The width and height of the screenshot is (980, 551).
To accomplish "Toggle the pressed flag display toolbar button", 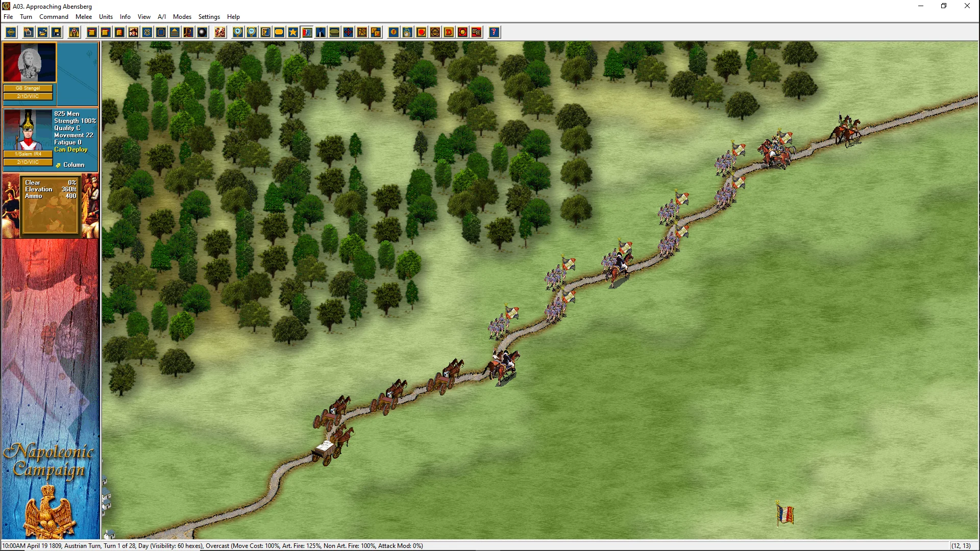I will [x=307, y=32].
